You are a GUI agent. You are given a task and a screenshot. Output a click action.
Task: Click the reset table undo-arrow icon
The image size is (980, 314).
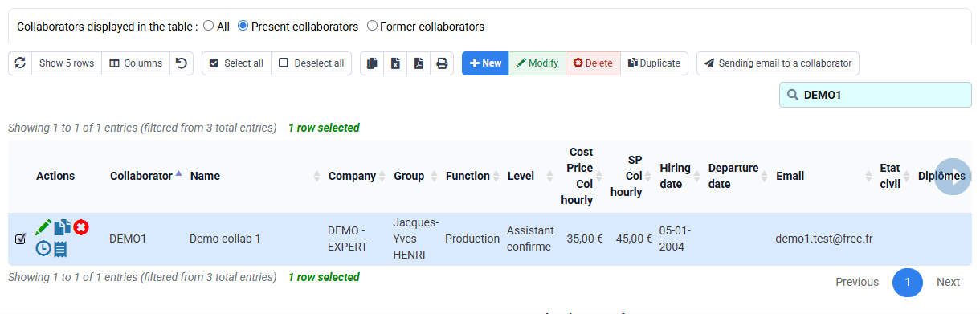[182, 63]
